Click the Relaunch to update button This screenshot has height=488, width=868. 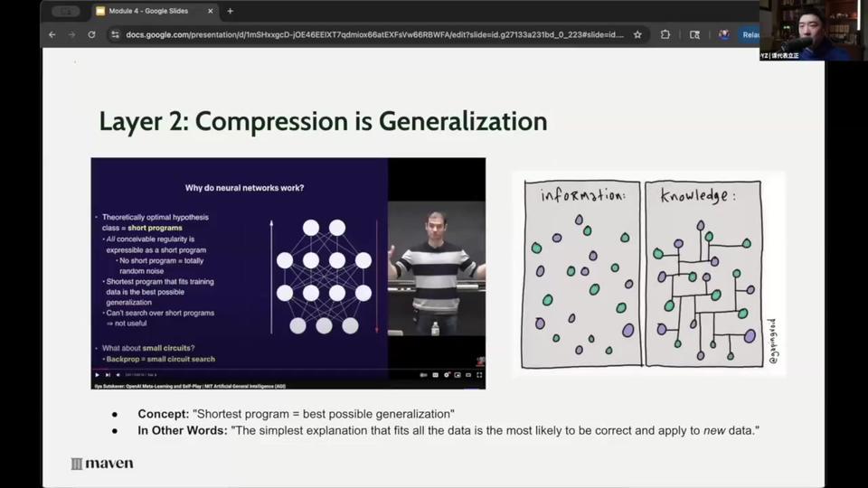(750, 34)
